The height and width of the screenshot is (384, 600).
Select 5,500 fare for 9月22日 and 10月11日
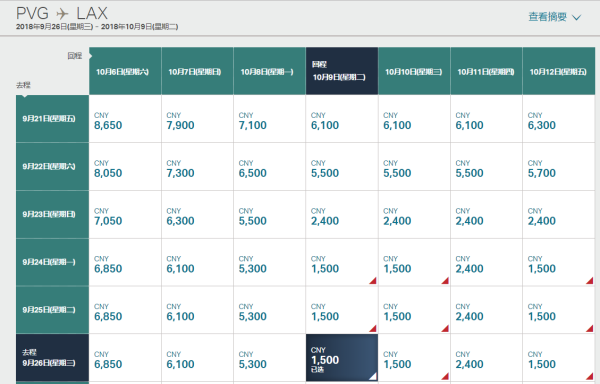click(486, 166)
